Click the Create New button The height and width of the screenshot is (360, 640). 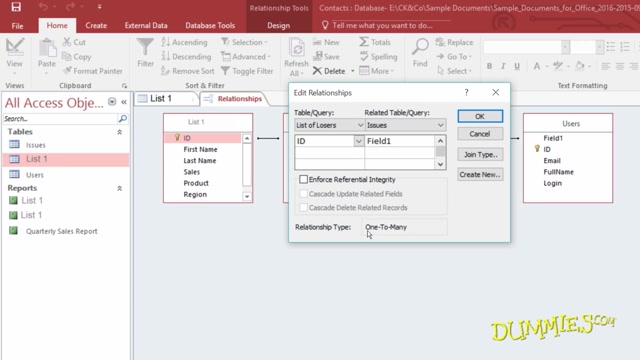(480, 174)
